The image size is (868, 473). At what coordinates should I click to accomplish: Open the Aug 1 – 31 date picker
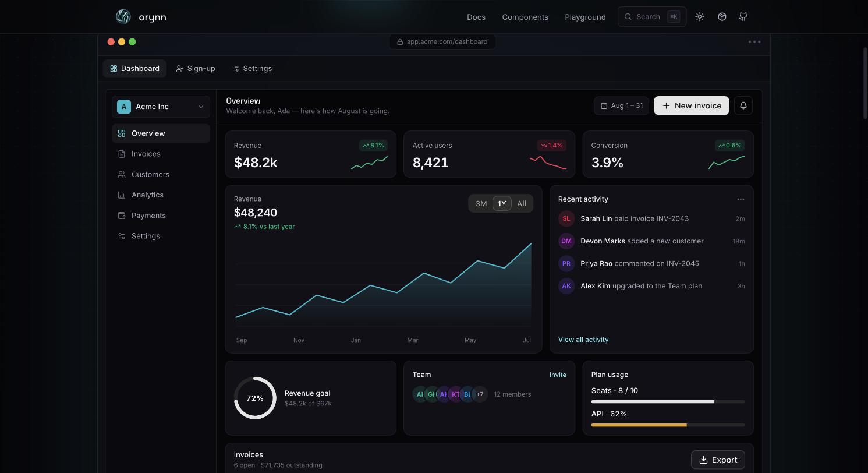622,105
